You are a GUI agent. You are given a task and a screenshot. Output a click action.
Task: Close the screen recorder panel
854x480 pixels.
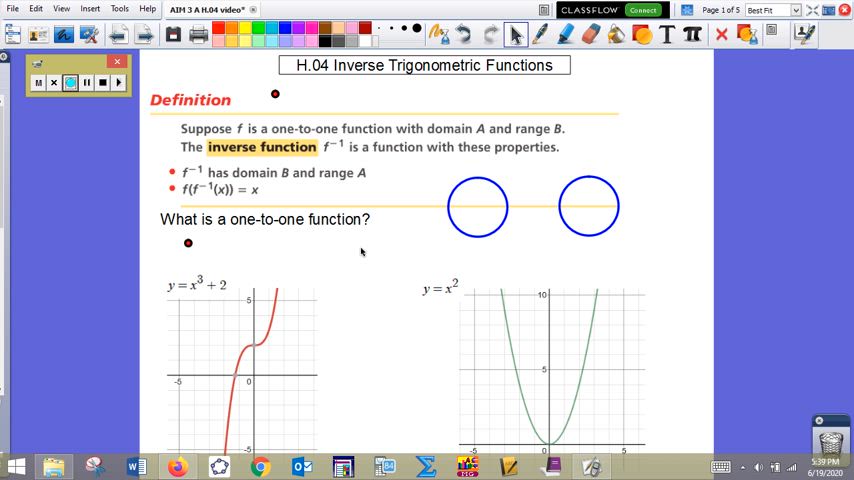click(117, 62)
